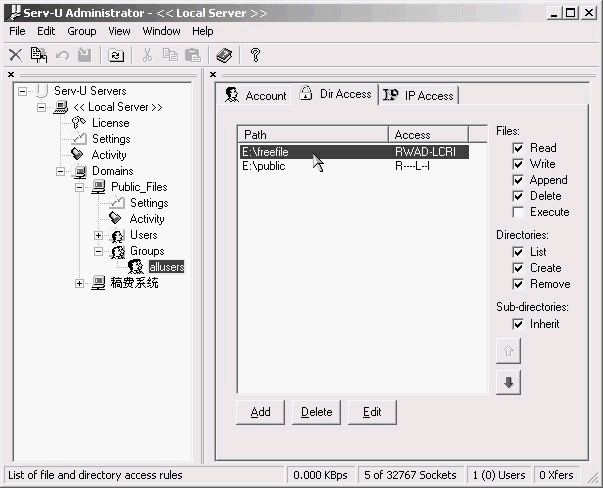603x488 pixels.
Task: Click the Refresh/Reload toolbar icon
Action: pyautogui.click(x=116, y=55)
